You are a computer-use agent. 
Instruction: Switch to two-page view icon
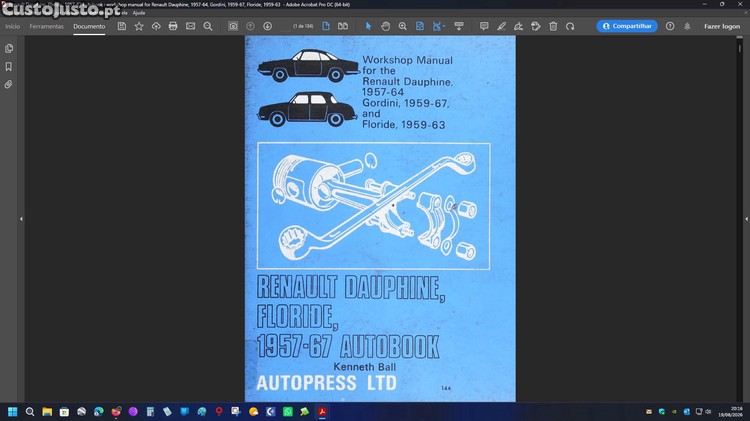tap(343, 26)
